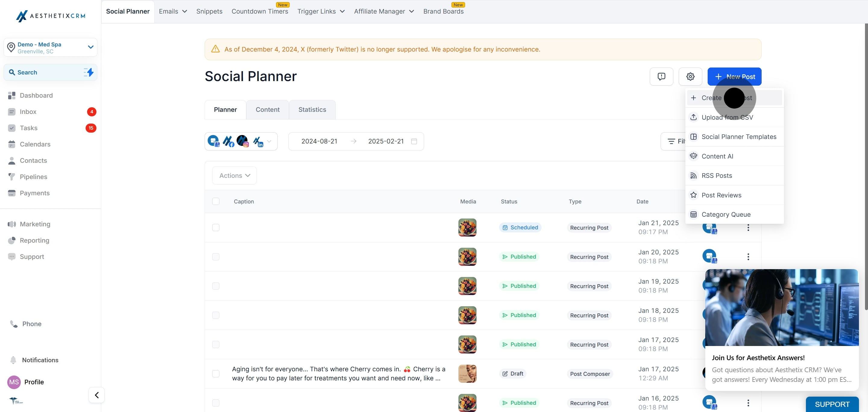This screenshot has height=412, width=868.
Task: Open Notifications bell in sidebar
Action: [14, 360]
